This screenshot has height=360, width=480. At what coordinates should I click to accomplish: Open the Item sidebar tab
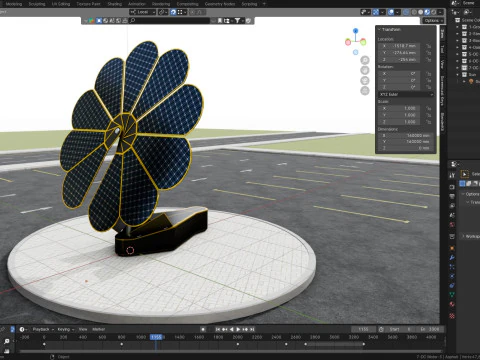click(x=442, y=34)
